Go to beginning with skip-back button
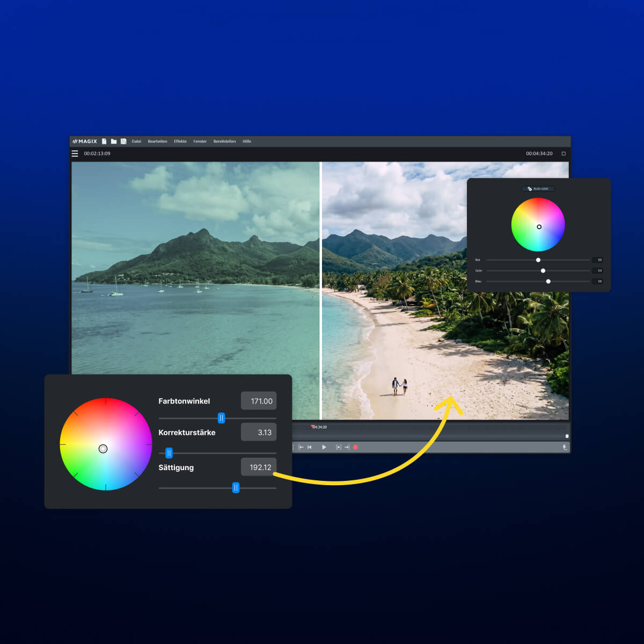Image resolution: width=644 pixels, height=644 pixels. pos(310,447)
